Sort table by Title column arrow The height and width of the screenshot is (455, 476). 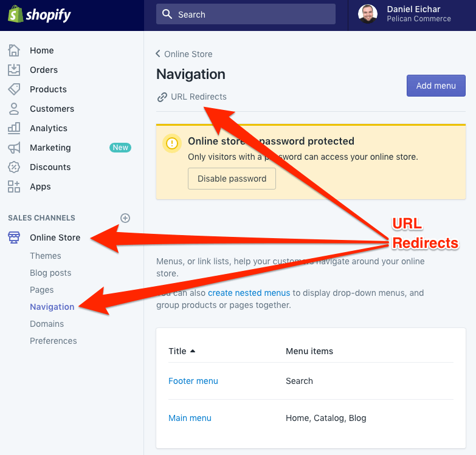[193, 351]
